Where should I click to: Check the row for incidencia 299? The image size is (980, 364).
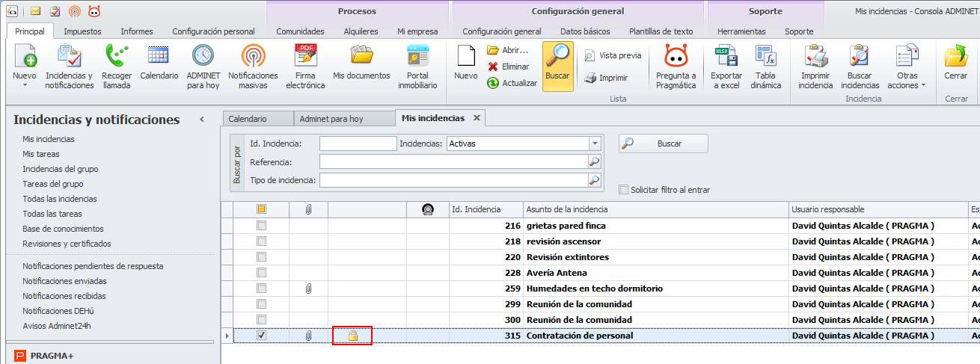click(x=261, y=304)
